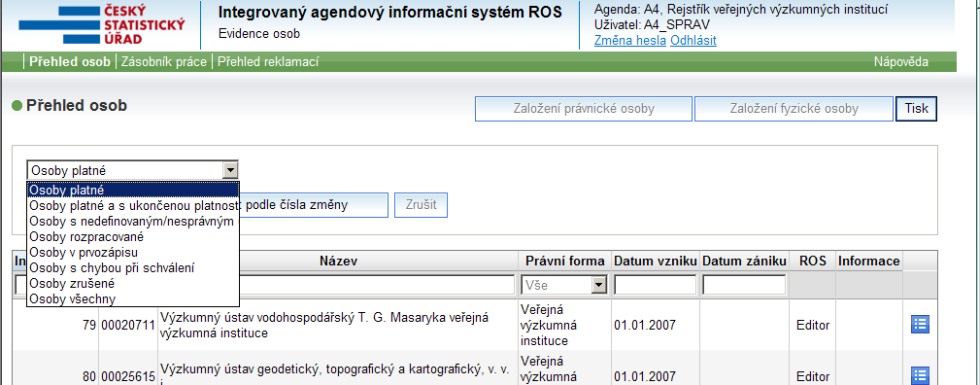Open the Přehled osob menu item
Screen dimensions: 980x385
(70, 62)
